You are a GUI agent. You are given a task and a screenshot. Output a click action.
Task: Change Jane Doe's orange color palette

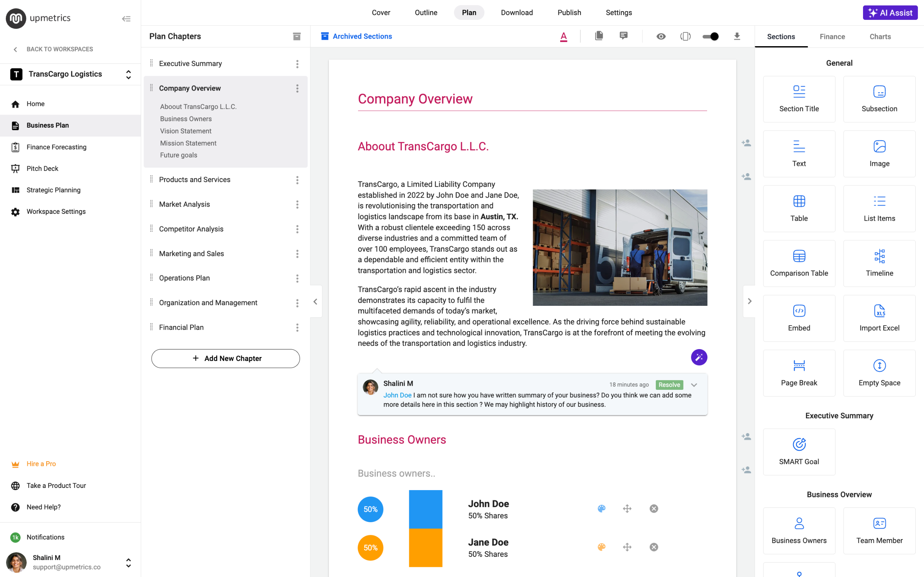[x=601, y=547]
